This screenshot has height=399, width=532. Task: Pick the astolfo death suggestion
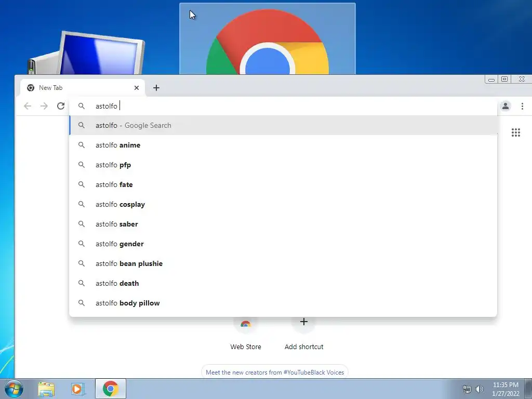pyautogui.click(x=283, y=283)
